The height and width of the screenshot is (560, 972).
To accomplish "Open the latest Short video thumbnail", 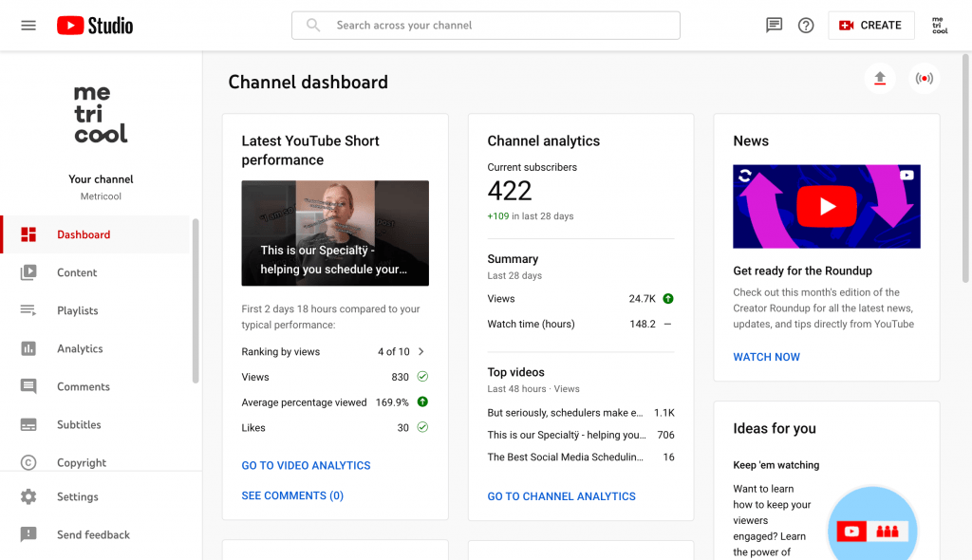I will [x=335, y=233].
